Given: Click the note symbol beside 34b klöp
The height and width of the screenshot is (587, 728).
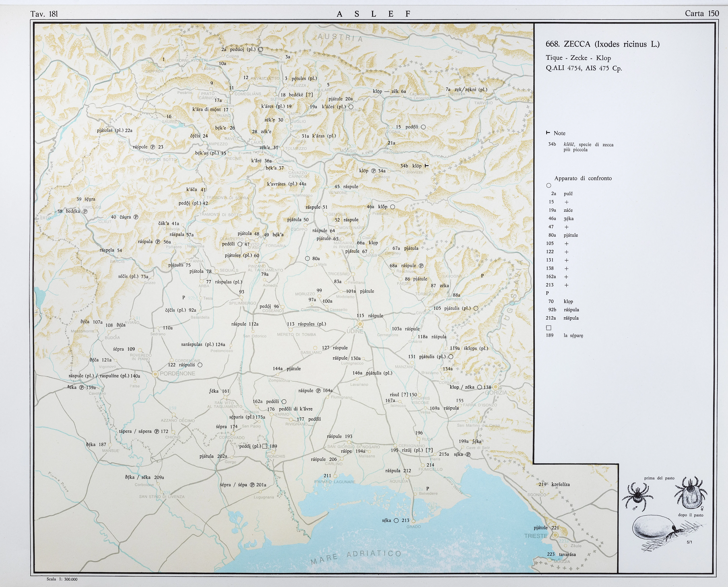Looking at the screenshot, I should (x=426, y=166).
